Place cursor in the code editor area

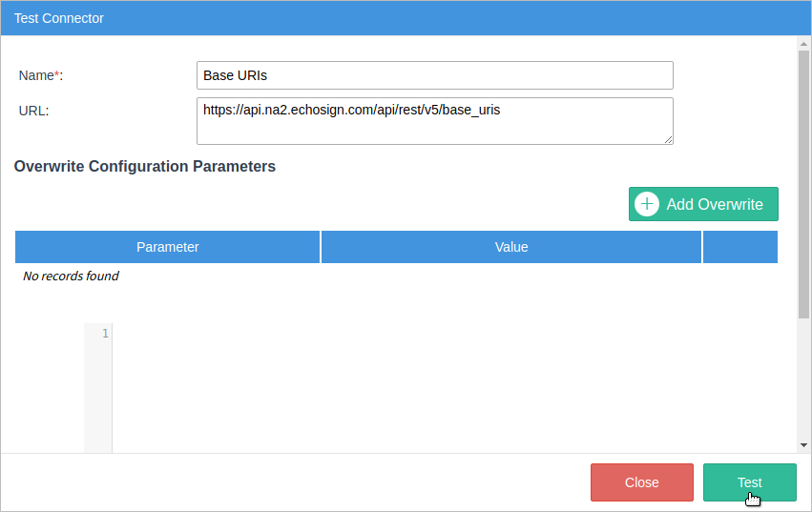(x=448, y=381)
